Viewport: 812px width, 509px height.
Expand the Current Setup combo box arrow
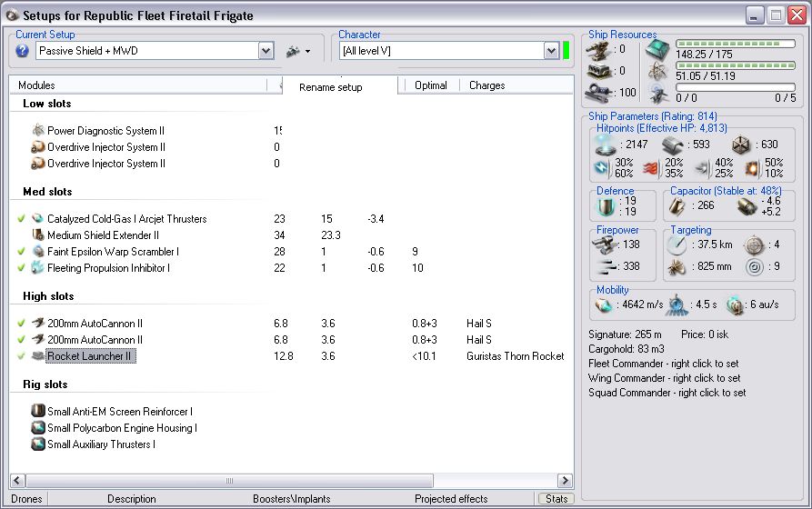(x=266, y=51)
